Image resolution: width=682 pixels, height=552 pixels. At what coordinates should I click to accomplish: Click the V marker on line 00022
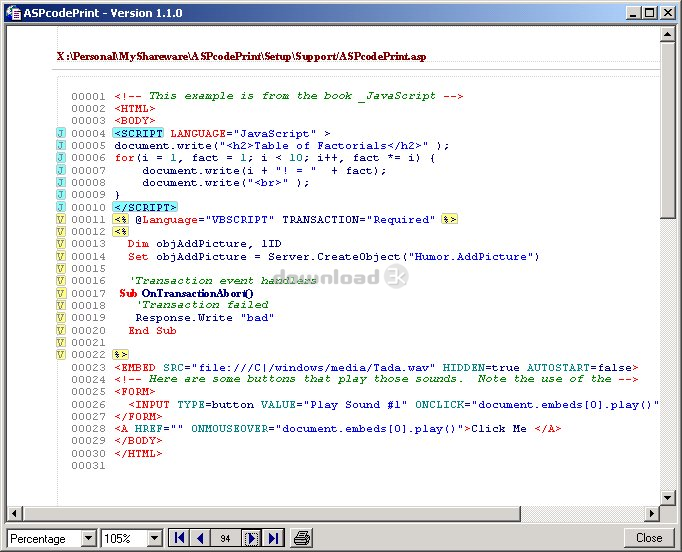tap(61, 355)
